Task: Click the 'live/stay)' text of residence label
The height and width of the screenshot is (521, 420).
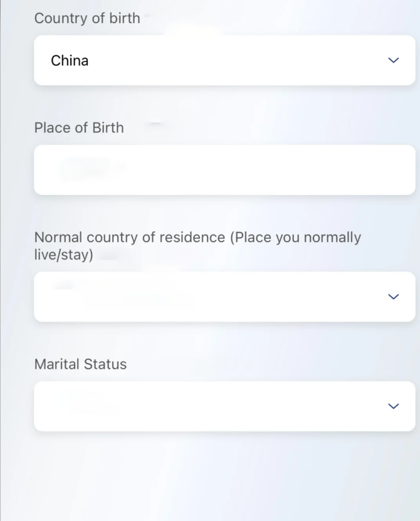Action: 63,255
